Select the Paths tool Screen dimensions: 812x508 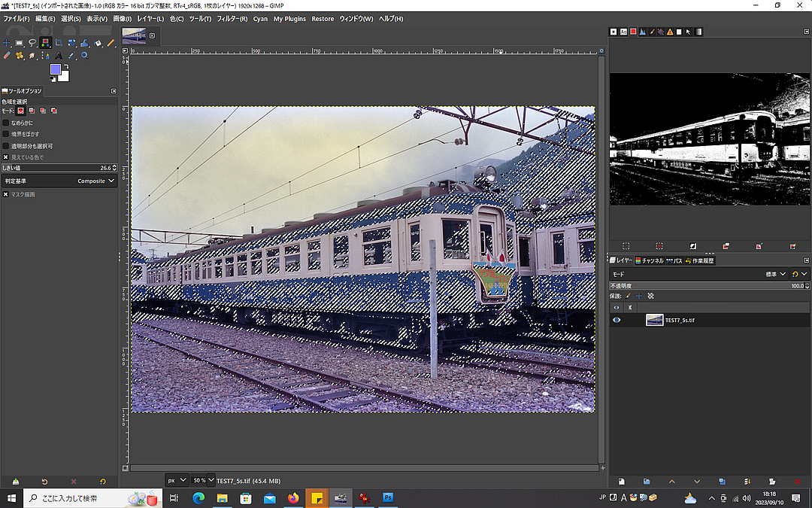46,56
